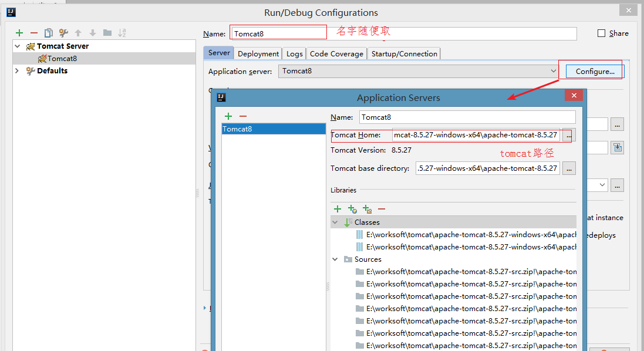The height and width of the screenshot is (351, 644).
Task: Switch to the Deployment tab
Action: pos(258,53)
